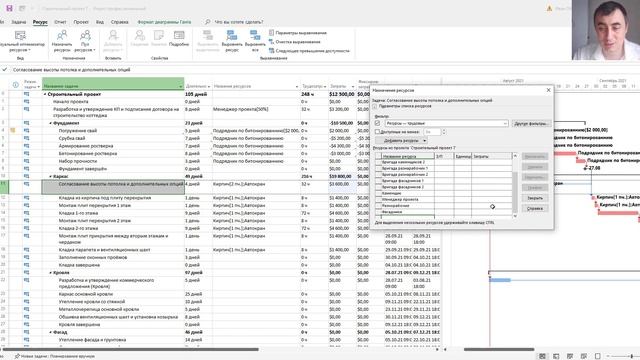
Task: Click the search magnifier in Tell Me box
Action: coord(208,22)
